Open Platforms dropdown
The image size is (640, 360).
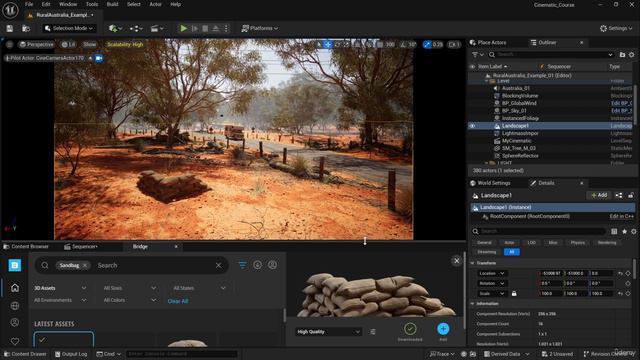[x=260, y=28]
